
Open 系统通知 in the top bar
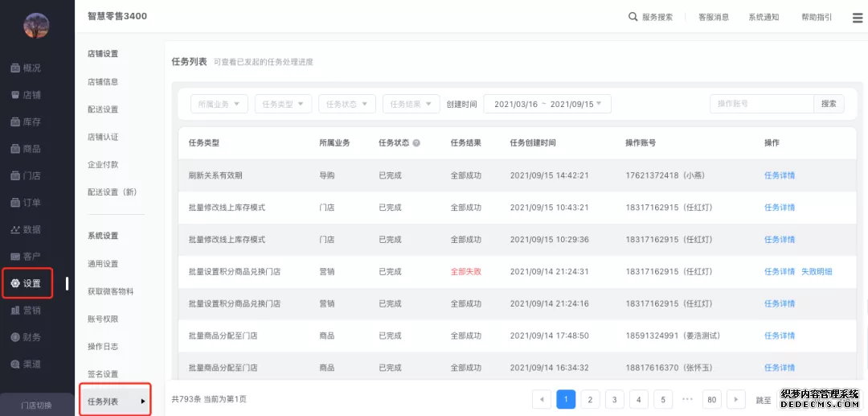point(764,17)
